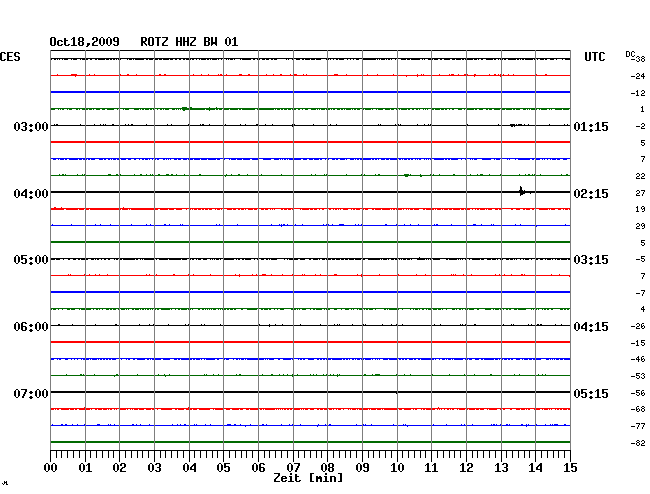This screenshot has width=650, height=494.
Task: Select the 04:00 local time label
Action: (31, 194)
